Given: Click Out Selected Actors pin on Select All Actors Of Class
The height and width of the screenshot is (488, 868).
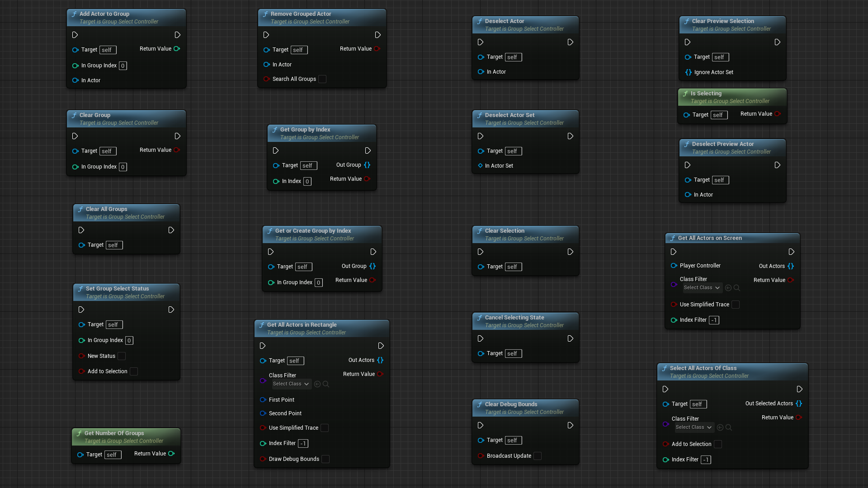Looking at the screenshot, I should pyautogui.click(x=800, y=404).
